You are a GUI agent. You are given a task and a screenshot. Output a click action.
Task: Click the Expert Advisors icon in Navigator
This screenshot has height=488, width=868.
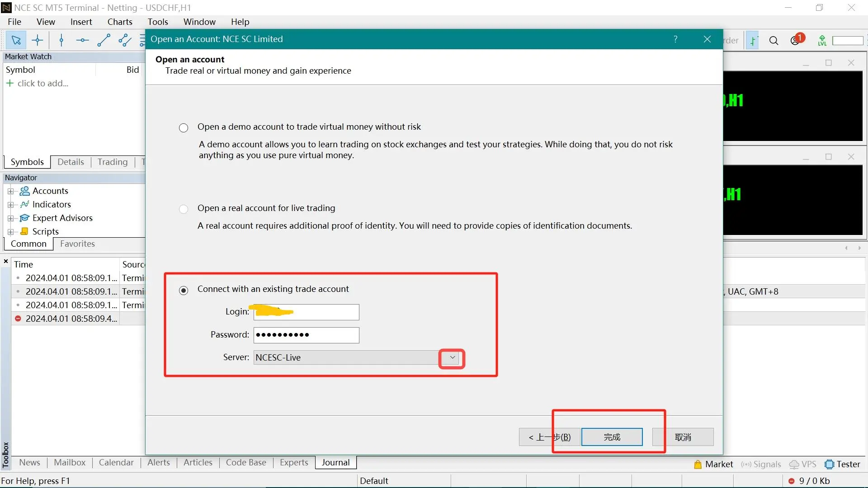click(25, 218)
